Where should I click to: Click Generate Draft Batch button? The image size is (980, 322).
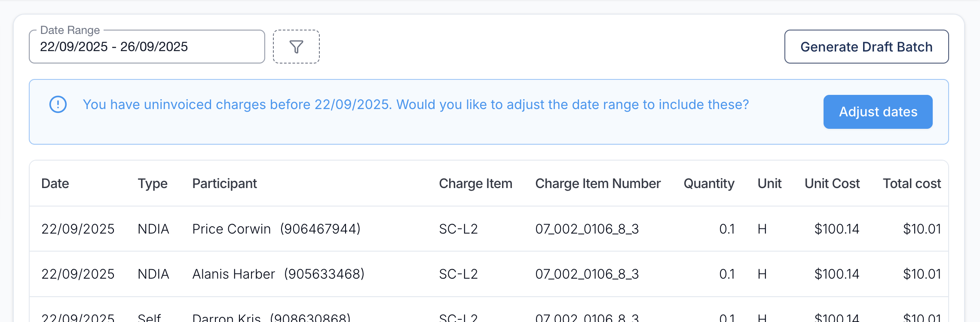click(x=866, y=47)
